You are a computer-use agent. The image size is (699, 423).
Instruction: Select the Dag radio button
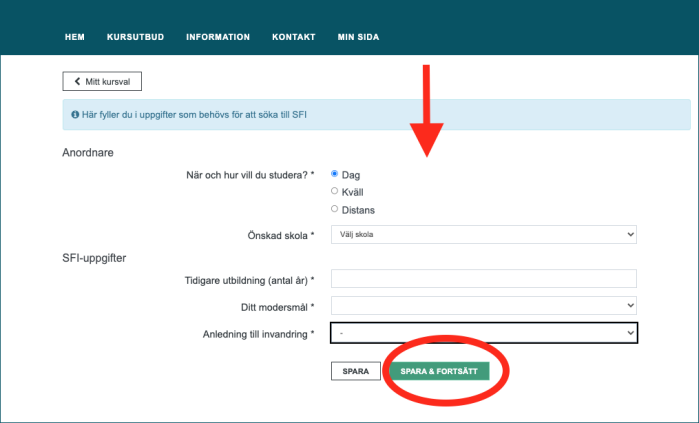tap(334, 173)
